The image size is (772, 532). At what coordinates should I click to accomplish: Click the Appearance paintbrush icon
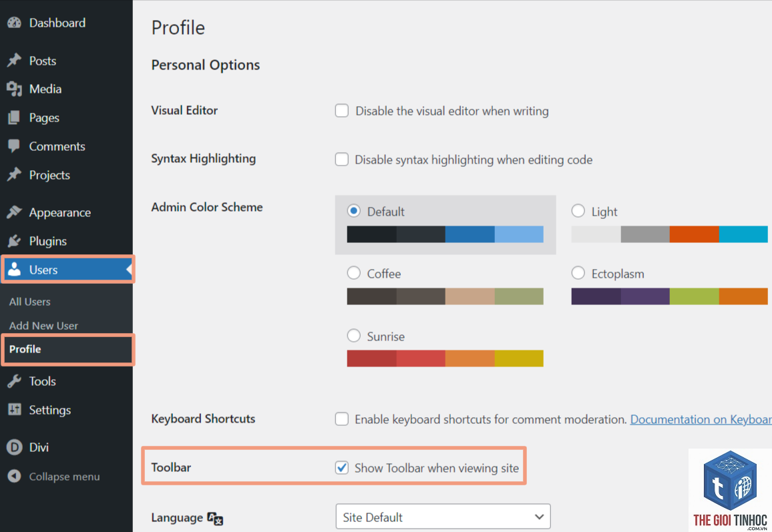tap(14, 212)
